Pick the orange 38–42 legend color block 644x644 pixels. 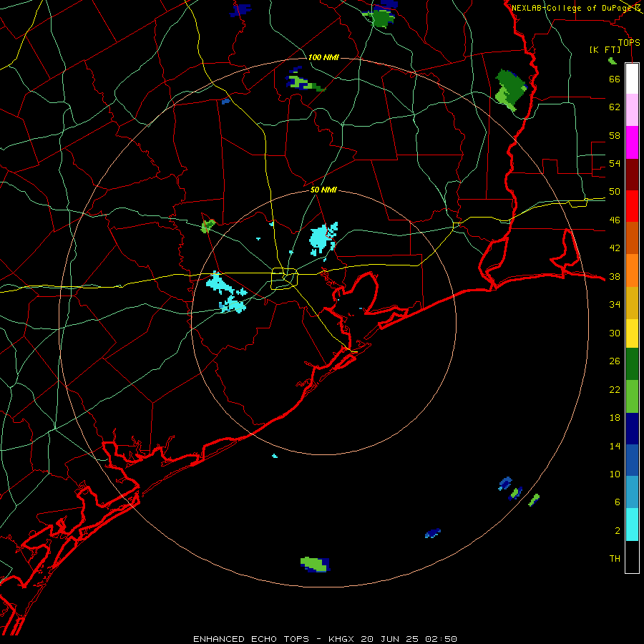pyautogui.click(x=632, y=270)
